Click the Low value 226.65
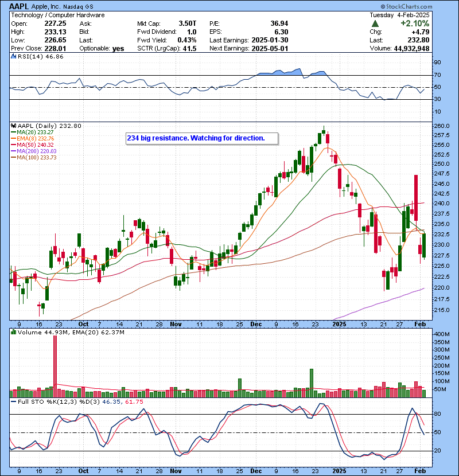The width and height of the screenshot is (459, 476). click(55, 40)
